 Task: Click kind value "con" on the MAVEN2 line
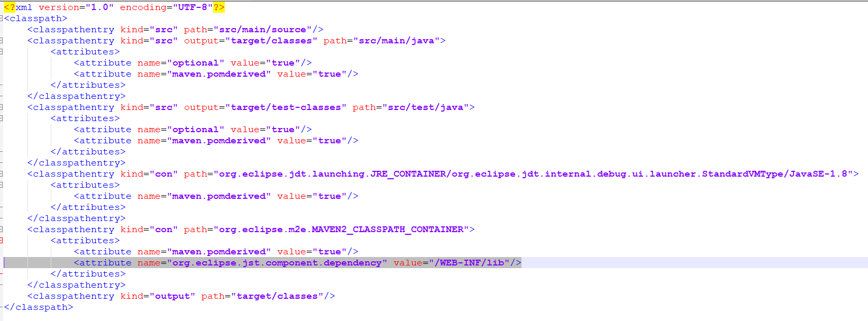pyautogui.click(x=164, y=230)
